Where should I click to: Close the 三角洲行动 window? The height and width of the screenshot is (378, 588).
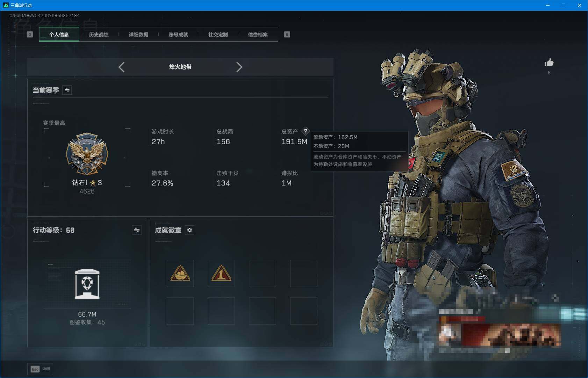point(580,5)
